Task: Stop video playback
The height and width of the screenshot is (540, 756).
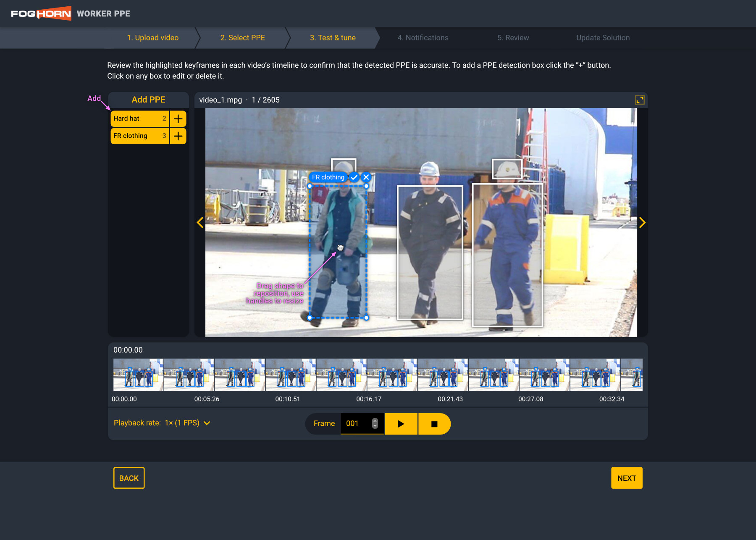Action: click(x=434, y=424)
